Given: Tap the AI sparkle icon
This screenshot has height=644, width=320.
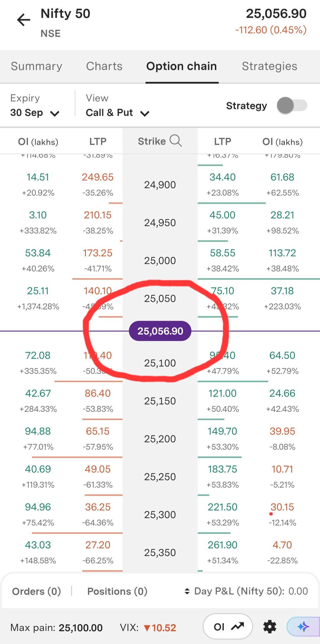Looking at the screenshot, I should 303,627.
